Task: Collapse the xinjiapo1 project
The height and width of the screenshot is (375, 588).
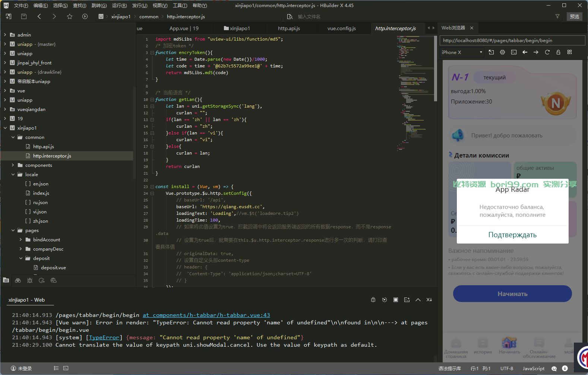Action: click(5, 128)
